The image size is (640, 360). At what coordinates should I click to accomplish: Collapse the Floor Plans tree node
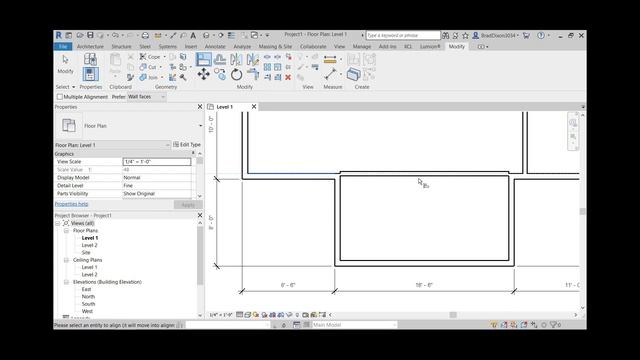click(66, 231)
